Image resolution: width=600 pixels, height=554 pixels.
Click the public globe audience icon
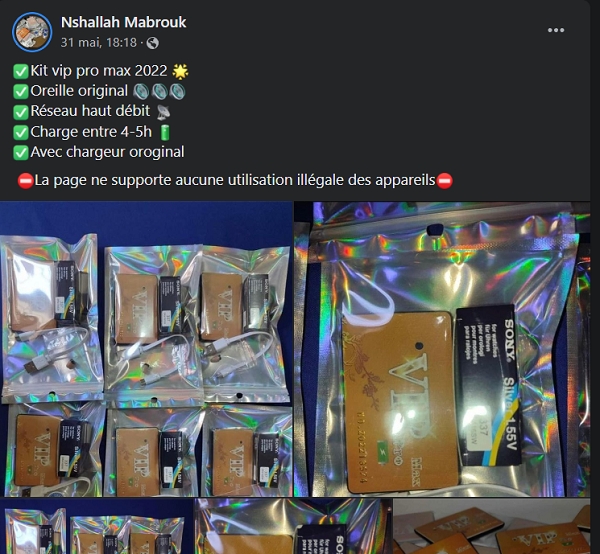click(152, 43)
